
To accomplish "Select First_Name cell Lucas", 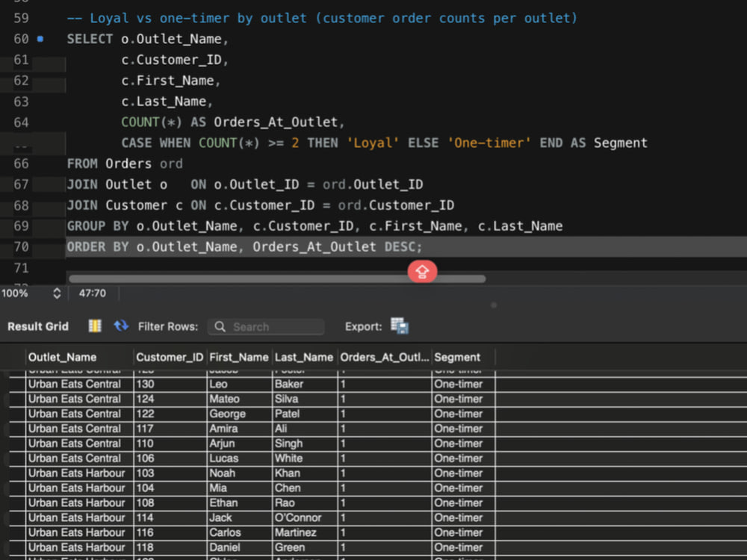I will tap(240, 458).
